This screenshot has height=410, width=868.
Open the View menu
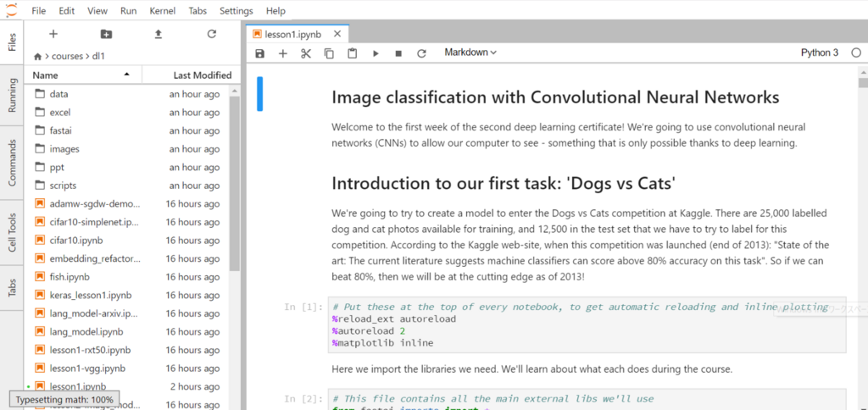click(x=97, y=10)
